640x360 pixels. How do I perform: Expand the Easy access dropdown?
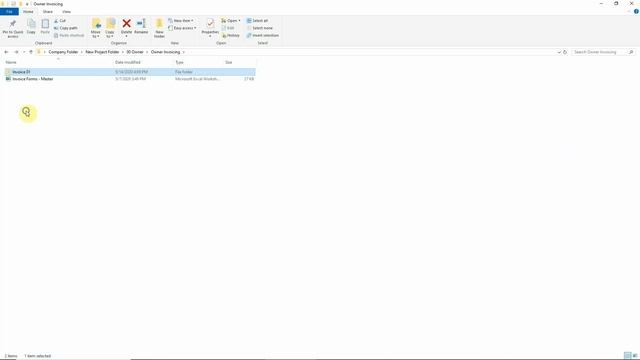coord(182,28)
